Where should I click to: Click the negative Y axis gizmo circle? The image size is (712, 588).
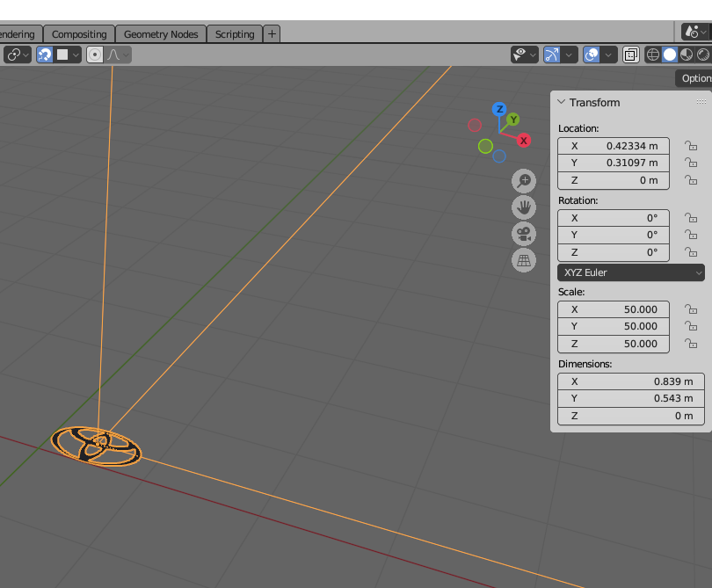click(x=485, y=146)
